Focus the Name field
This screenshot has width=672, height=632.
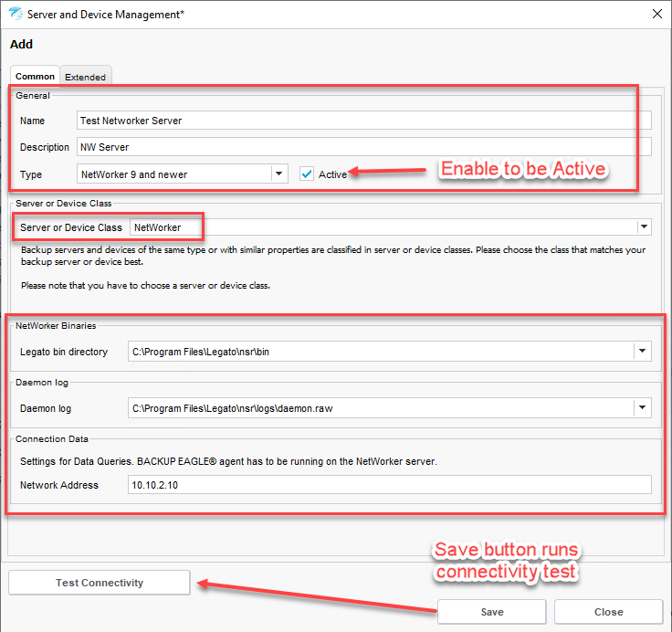[363, 121]
